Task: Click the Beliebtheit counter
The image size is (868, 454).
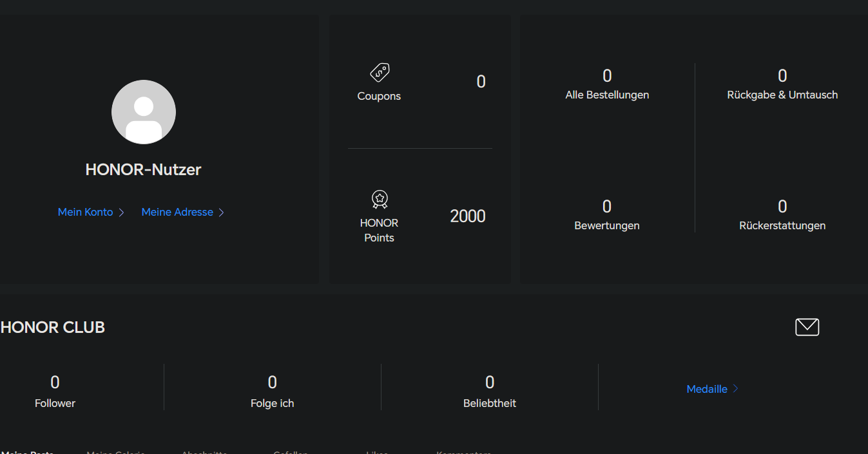Action: click(x=490, y=392)
